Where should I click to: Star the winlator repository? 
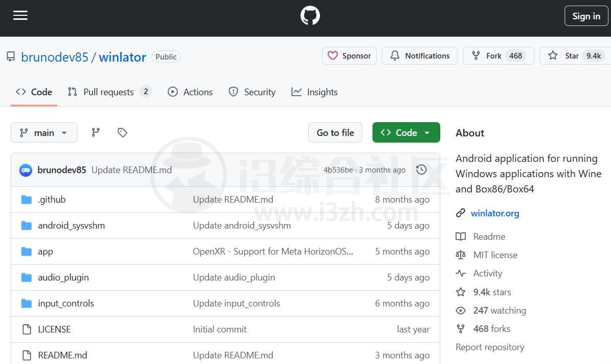click(575, 55)
